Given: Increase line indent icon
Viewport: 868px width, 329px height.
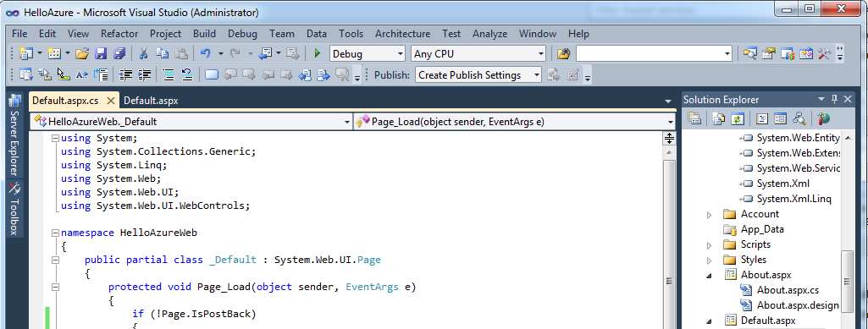Looking at the screenshot, I should click(144, 74).
